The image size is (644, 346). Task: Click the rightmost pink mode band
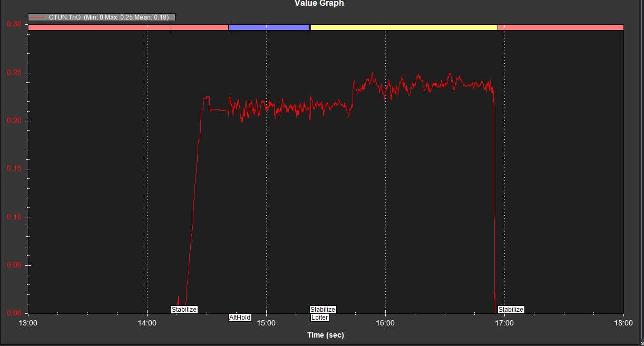point(561,27)
